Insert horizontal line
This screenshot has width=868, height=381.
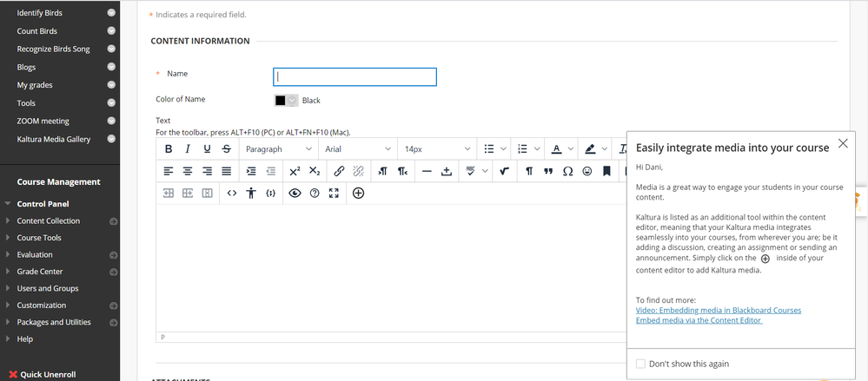(x=427, y=172)
